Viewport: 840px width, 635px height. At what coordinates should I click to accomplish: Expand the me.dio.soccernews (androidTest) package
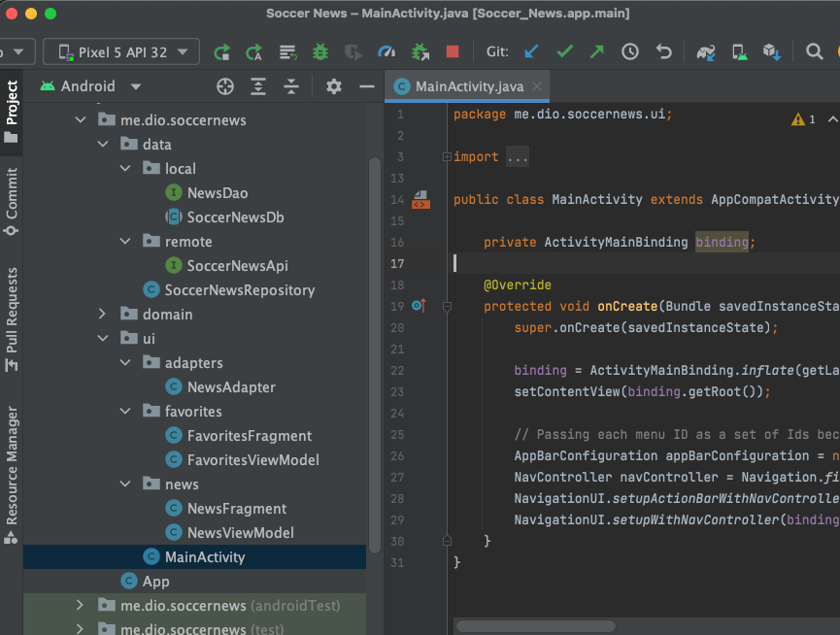coord(80,606)
